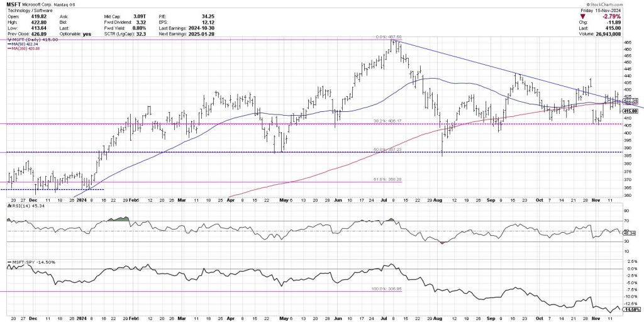The width and height of the screenshot is (644, 322).
Task: Click the 100.0% label in the ratio panel
Action: (x=387, y=289)
